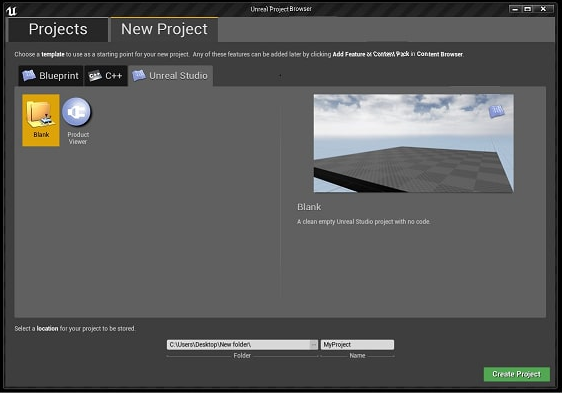Click the Blank template preview image
This screenshot has height=393, width=562.
(414, 143)
